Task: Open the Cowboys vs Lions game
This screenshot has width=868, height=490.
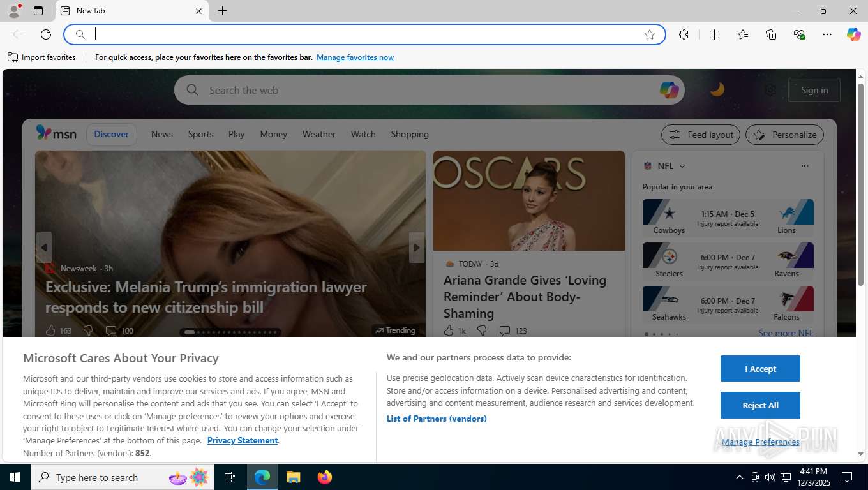Action: pos(728,218)
